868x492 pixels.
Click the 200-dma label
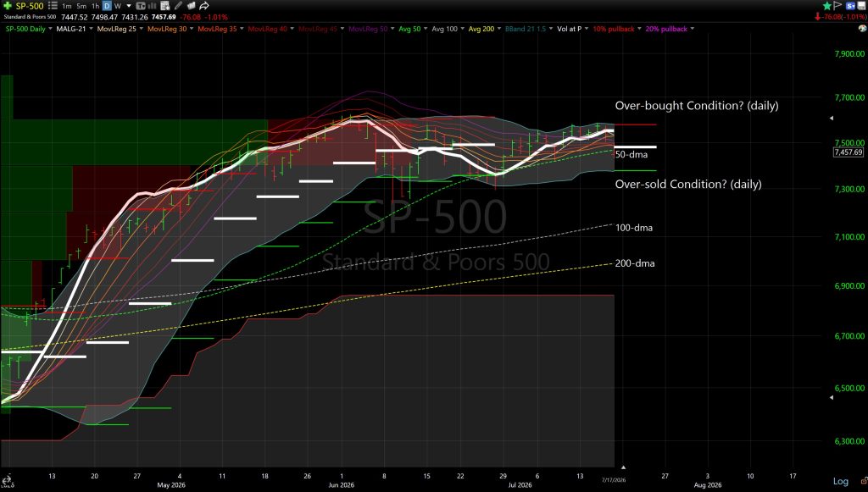pyautogui.click(x=634, y=263)
